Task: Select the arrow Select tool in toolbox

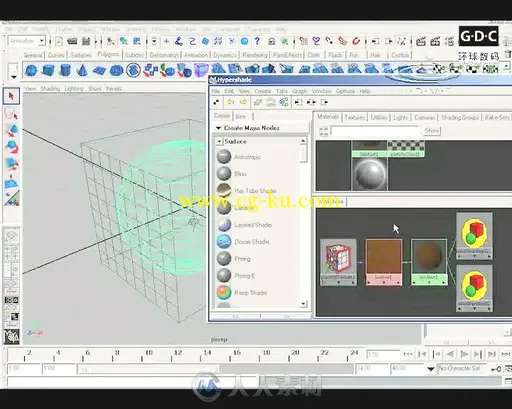Action: 11,96
